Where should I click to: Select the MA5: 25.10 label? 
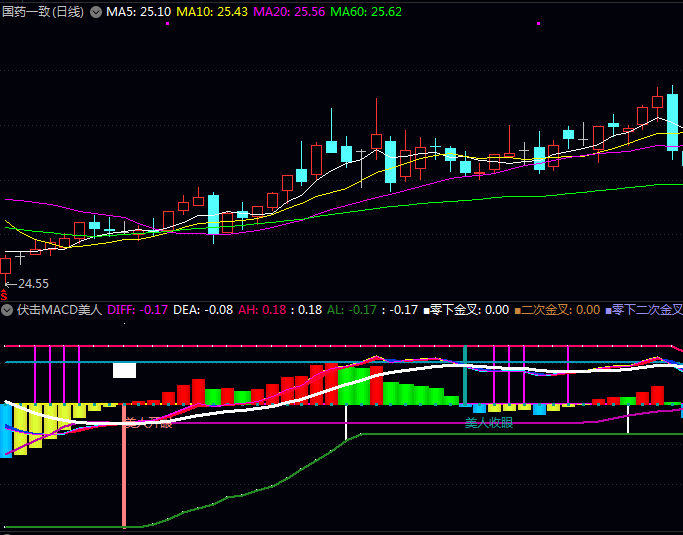pyautogui.click(x=138, y=11)
